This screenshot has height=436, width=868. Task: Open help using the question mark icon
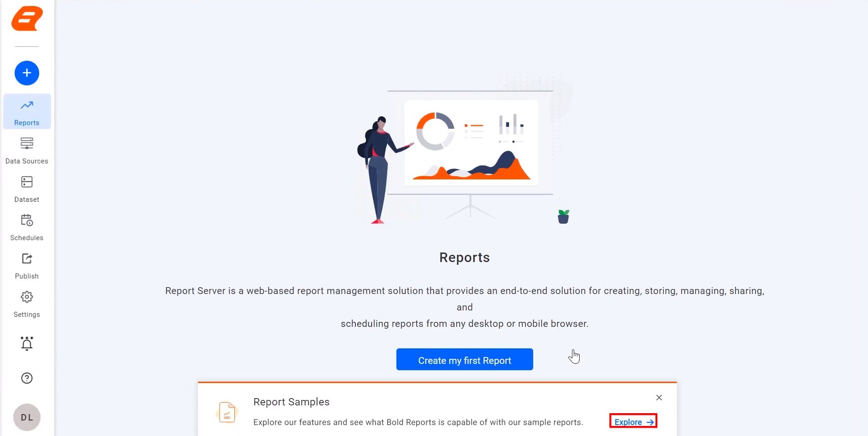26,378
